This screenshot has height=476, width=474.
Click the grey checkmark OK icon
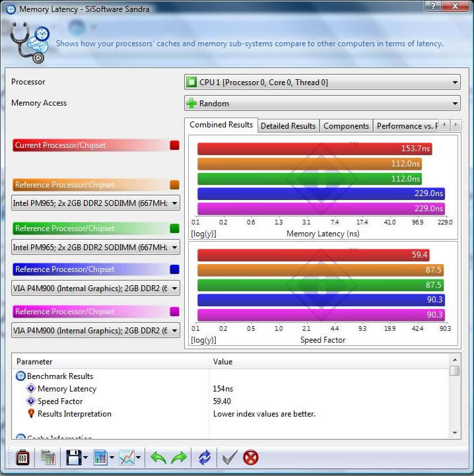click(x=230, y=458)
